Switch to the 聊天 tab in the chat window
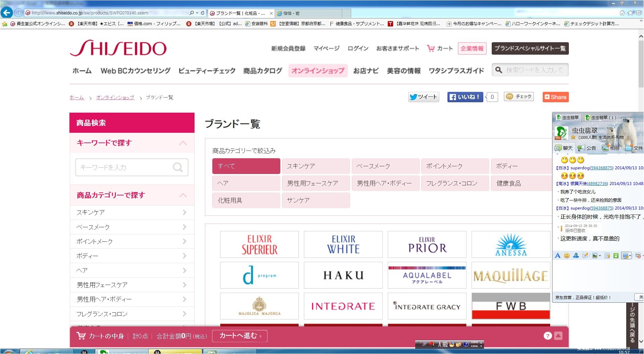Screen dimensions: 644x354 563,148
